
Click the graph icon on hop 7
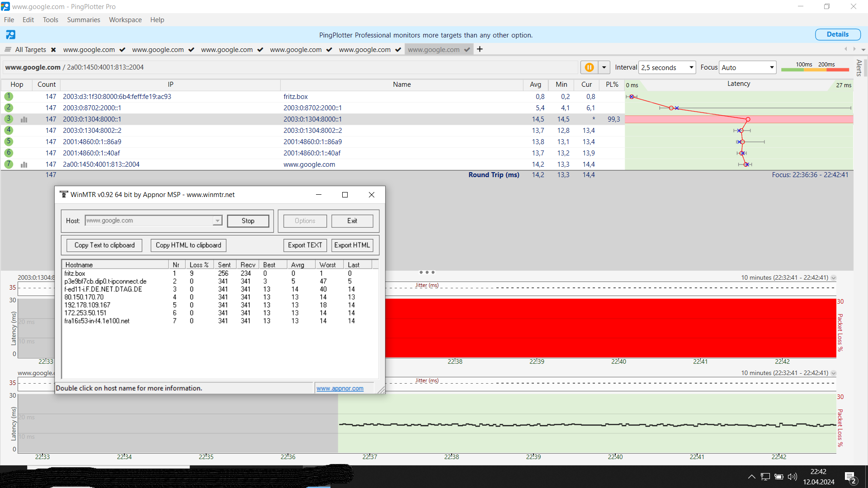(24, 164)
